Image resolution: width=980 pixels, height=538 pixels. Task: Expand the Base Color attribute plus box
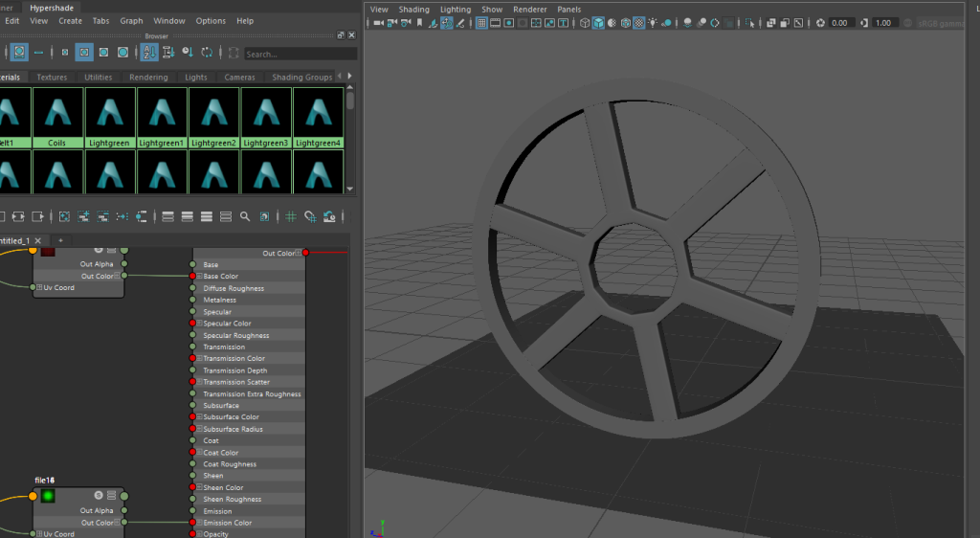pyautogui.click(x=200, y=277)
